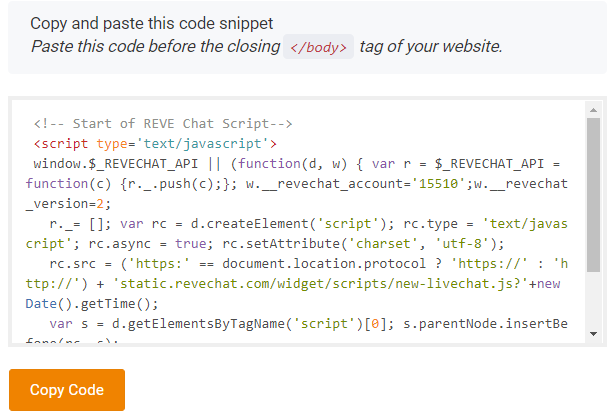Click the </body> inline code tag

coord(318,47)
